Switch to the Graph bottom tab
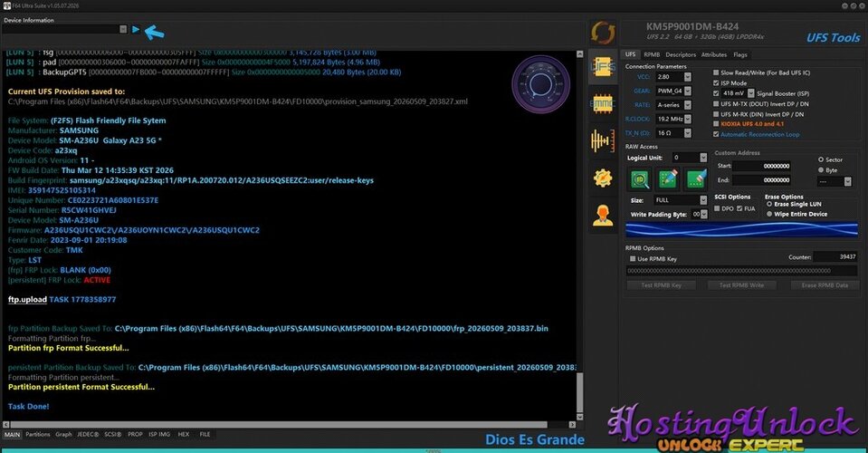This screenshot has width=868, height=453. (63, 435)
